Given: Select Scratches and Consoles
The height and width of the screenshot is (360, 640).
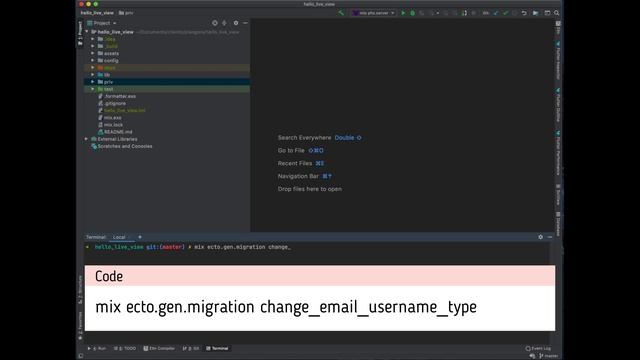Looking at the screenshot, I should click(x=122, y=146).
